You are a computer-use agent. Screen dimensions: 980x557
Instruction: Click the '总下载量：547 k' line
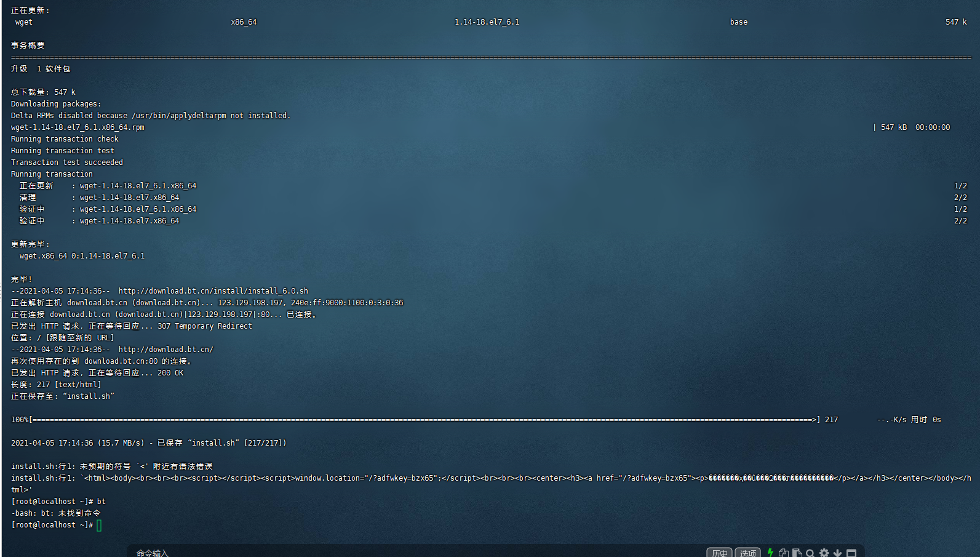click(x=43, y=92)
